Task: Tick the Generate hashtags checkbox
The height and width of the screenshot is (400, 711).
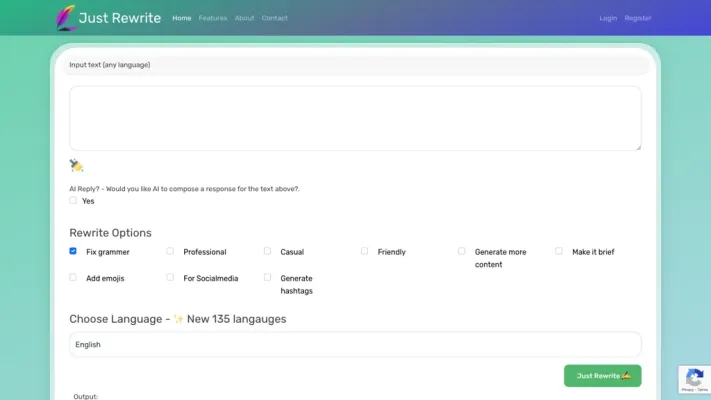Action: tap(267, 277)
